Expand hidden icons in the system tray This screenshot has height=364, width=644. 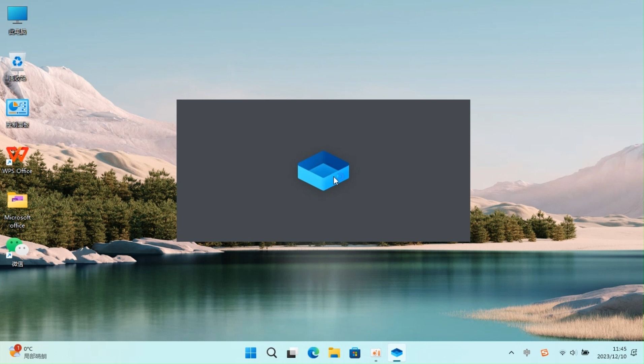(511, 353)
